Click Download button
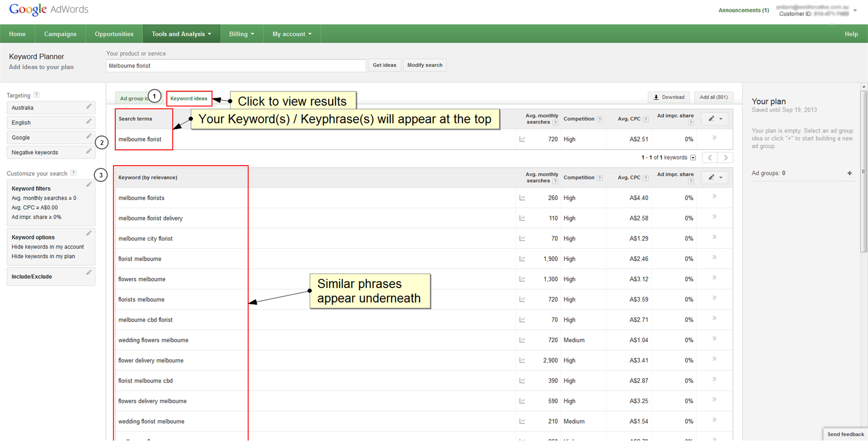Viewport: 868px width, 446px height. tap(669, 97)
